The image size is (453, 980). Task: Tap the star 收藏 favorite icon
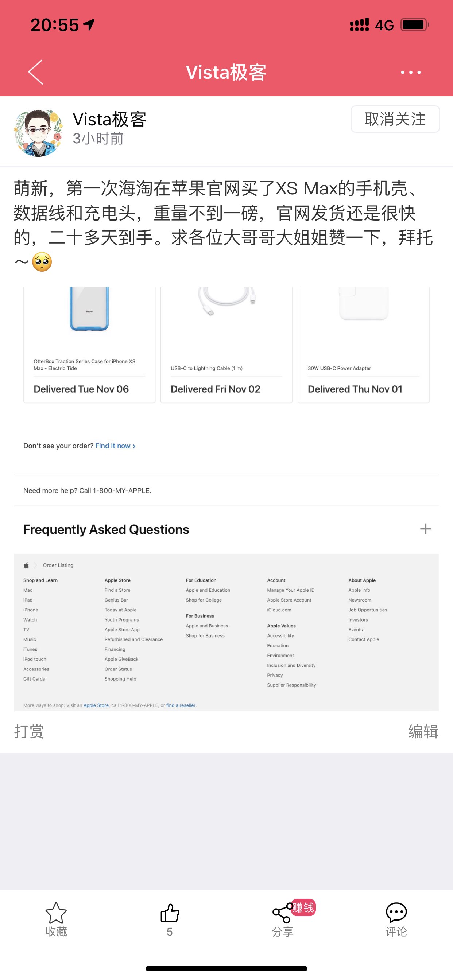56,913
